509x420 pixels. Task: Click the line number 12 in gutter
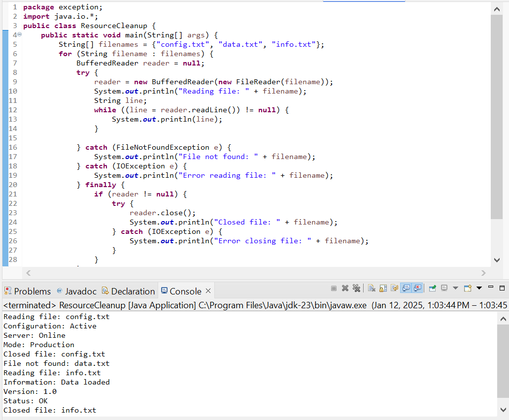13,110
